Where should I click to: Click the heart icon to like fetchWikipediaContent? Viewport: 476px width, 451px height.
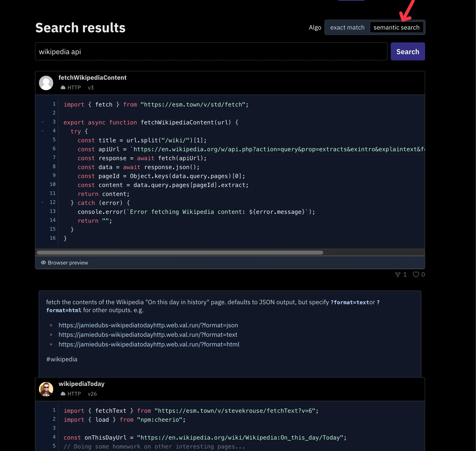coord(416,274)
